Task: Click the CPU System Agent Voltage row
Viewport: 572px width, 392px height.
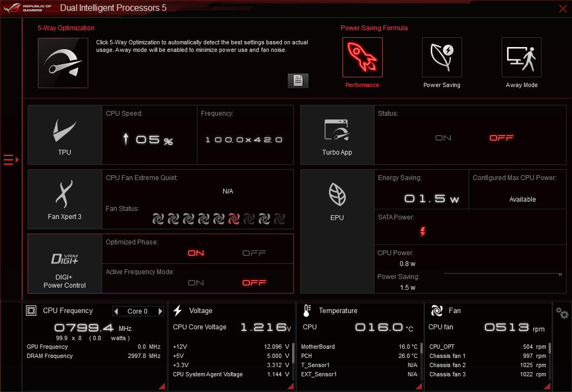Action: point(231,374)
